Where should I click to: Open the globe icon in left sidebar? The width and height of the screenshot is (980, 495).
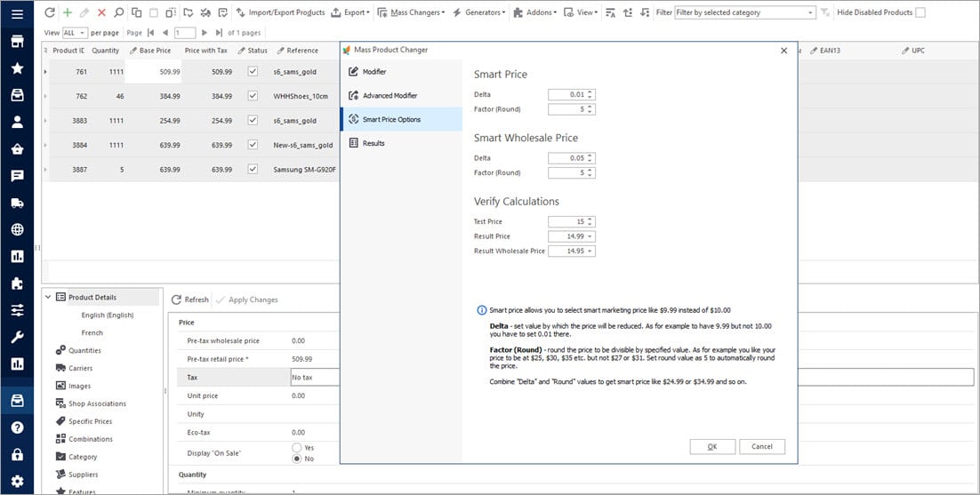[x=18, y=229]
